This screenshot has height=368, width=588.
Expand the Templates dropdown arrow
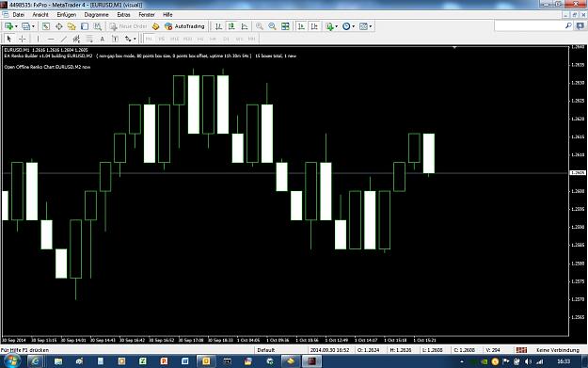(371, 26)
